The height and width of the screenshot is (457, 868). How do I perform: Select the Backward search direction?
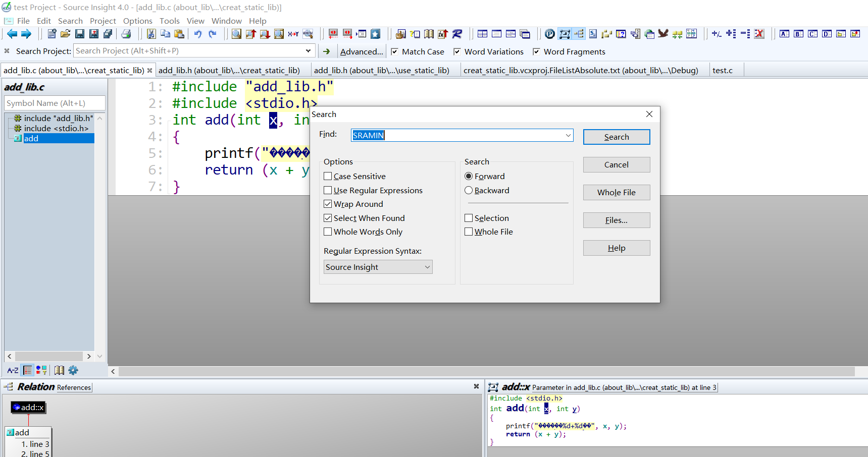click(469, 190)
